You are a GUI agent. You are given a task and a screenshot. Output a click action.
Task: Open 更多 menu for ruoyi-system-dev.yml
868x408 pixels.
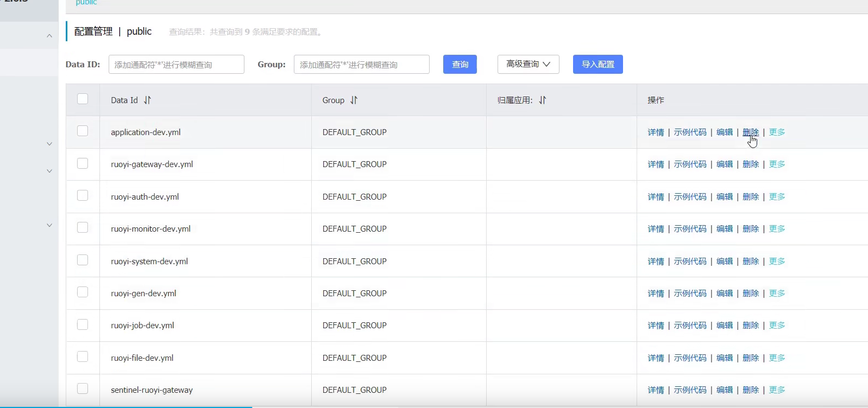pyautogui.click(x=777, y=261)
